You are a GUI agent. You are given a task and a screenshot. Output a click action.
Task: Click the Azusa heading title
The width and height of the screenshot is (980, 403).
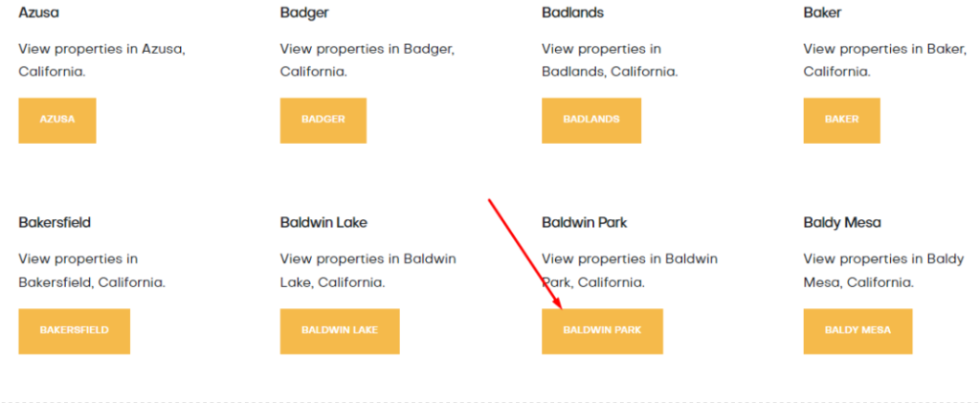tap(39, 13)
